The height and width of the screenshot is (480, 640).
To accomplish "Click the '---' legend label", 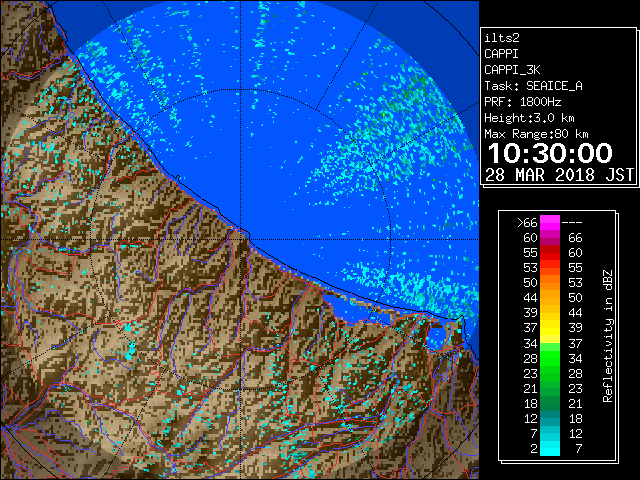I will (572, 223).
